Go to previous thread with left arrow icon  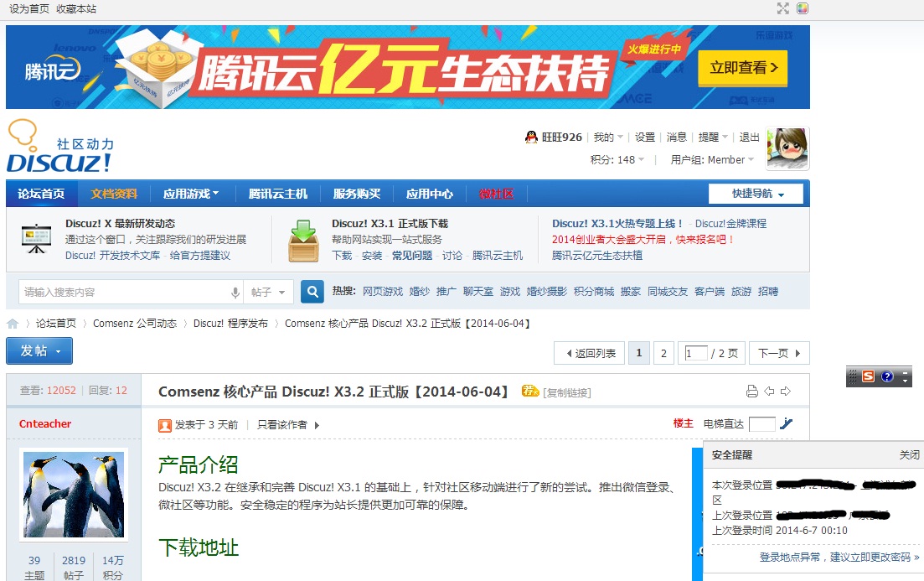[x=769, y=391]
